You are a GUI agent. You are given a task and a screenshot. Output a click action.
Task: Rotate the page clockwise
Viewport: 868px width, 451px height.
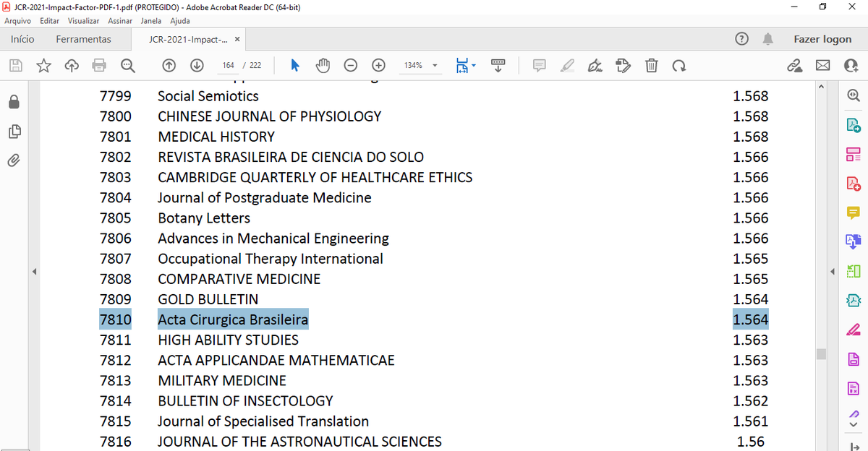(x=678, y=66)
